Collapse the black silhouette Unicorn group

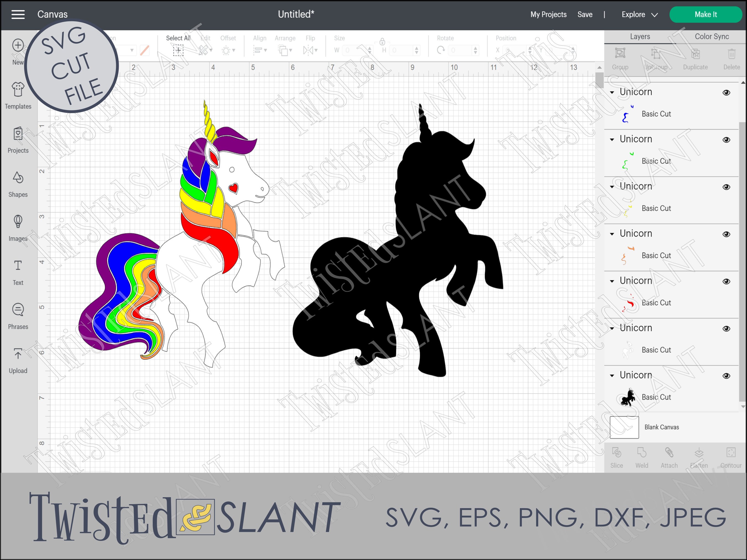(612, 375)
